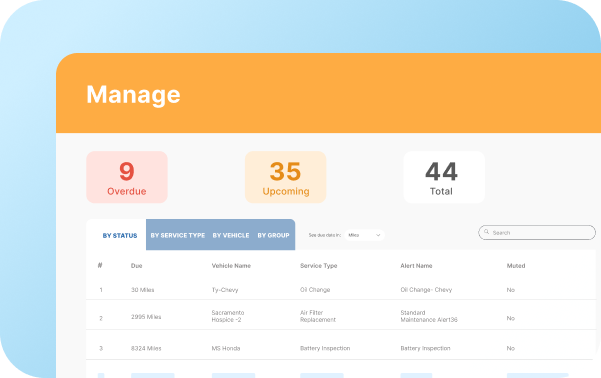
Task: Click the 30 Miles due value
Action: point(143,290)
